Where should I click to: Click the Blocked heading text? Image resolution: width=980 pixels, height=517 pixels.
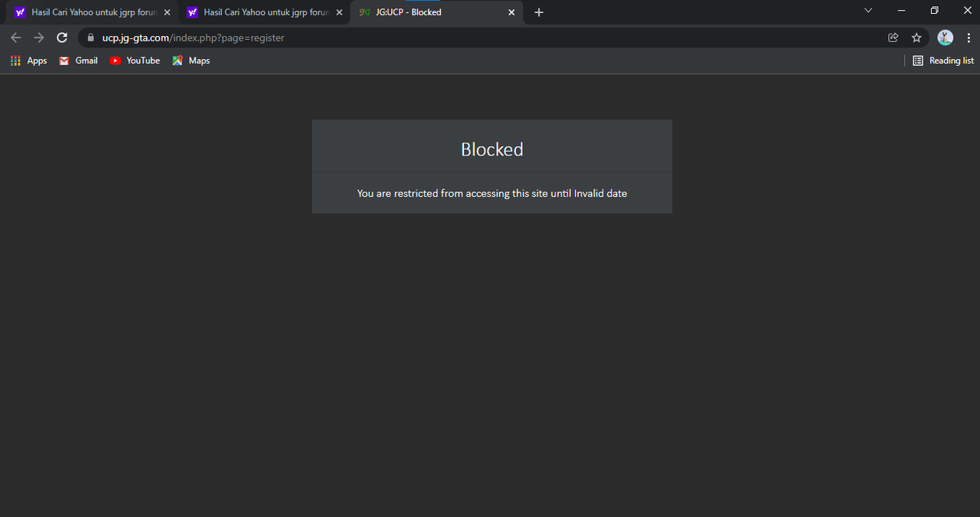(x=492, y=149)
